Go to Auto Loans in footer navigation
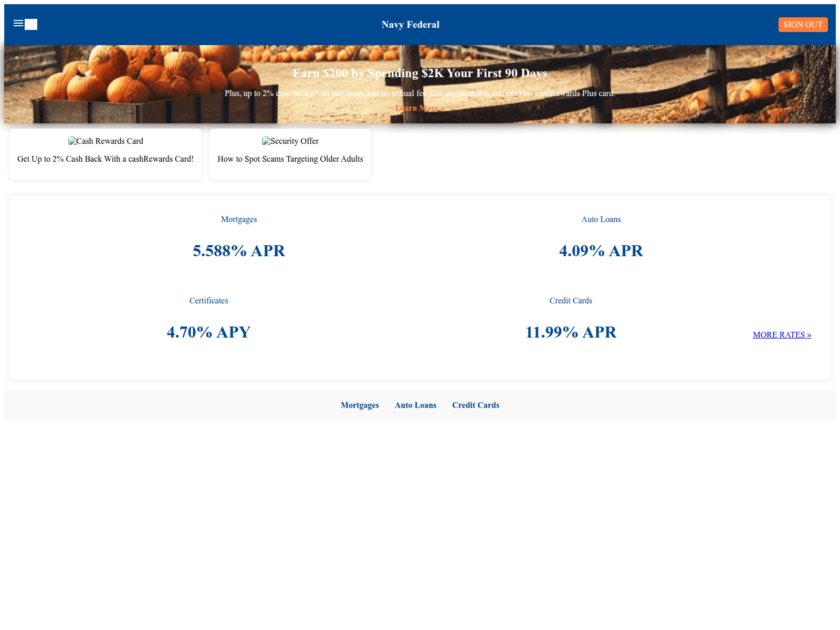Screen dimensions: 840x630 point(416,405)
